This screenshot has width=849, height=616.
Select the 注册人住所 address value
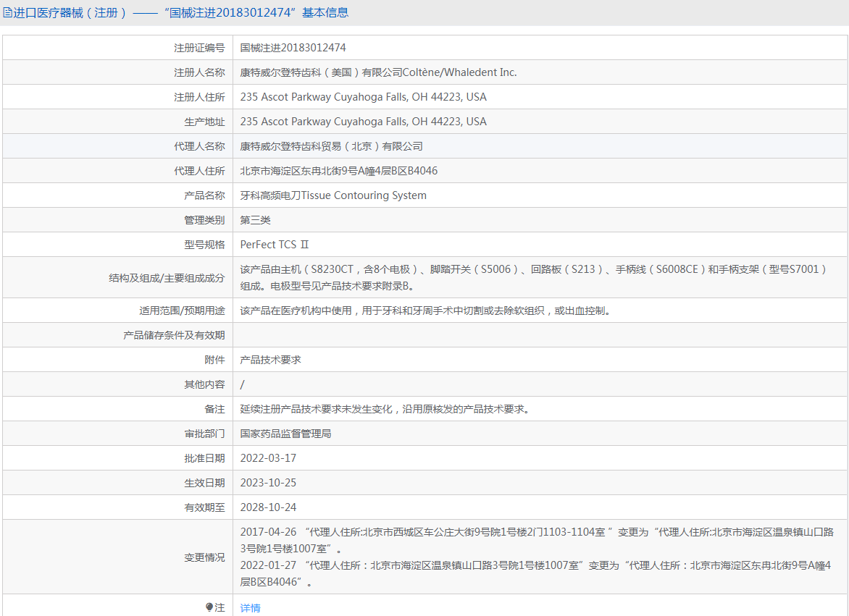coord(364,97)
